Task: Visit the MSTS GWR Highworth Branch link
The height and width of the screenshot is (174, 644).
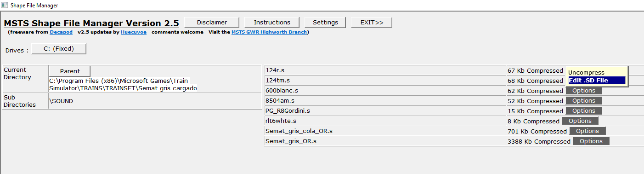Action: click(269, 32)
